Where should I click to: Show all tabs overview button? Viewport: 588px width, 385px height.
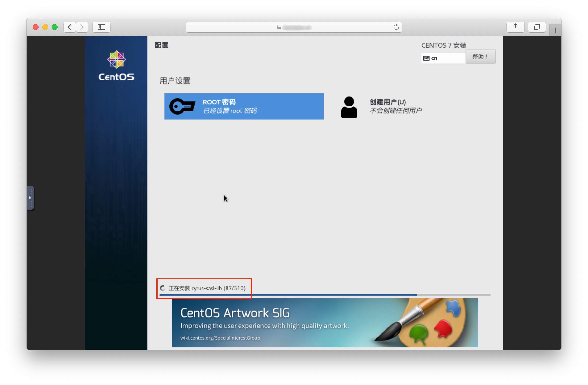[537, 27]
